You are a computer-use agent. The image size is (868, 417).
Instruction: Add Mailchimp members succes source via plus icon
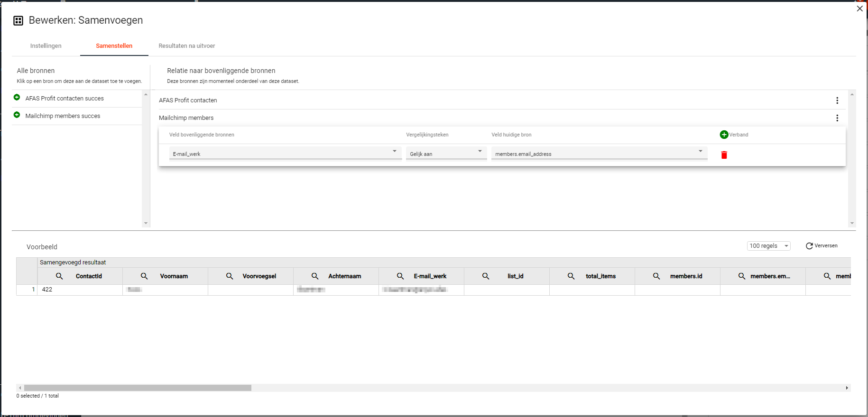click(17, 115)
